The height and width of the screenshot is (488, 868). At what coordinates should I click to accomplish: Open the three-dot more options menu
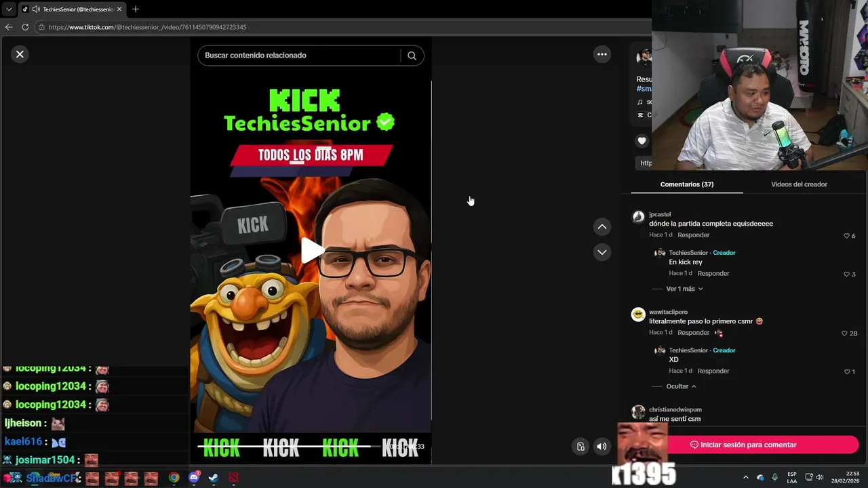point(602,54)
